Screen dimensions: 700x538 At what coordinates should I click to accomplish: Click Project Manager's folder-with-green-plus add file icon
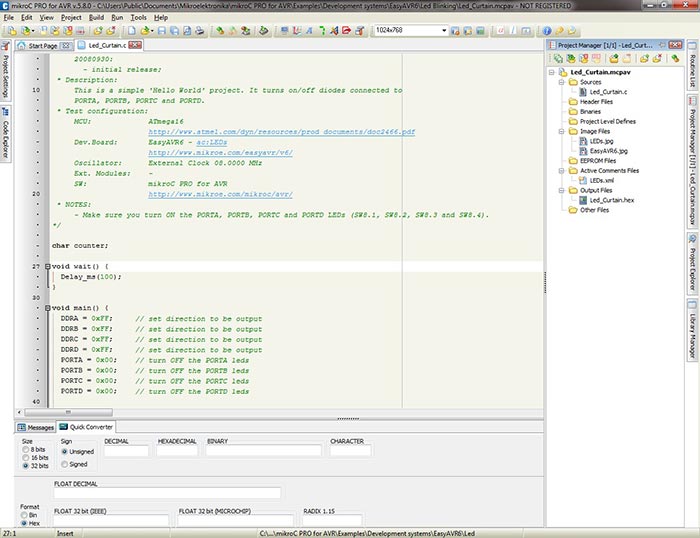pos(643,58)
